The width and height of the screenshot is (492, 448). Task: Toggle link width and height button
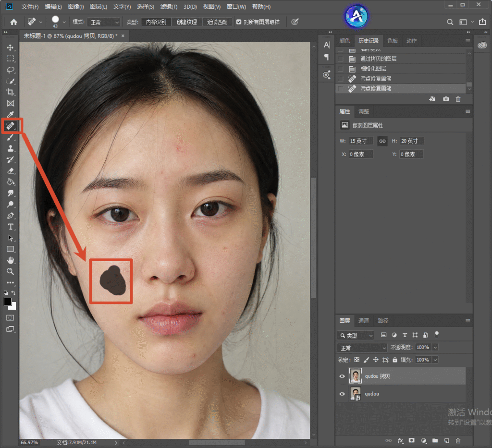click(382, 141)
